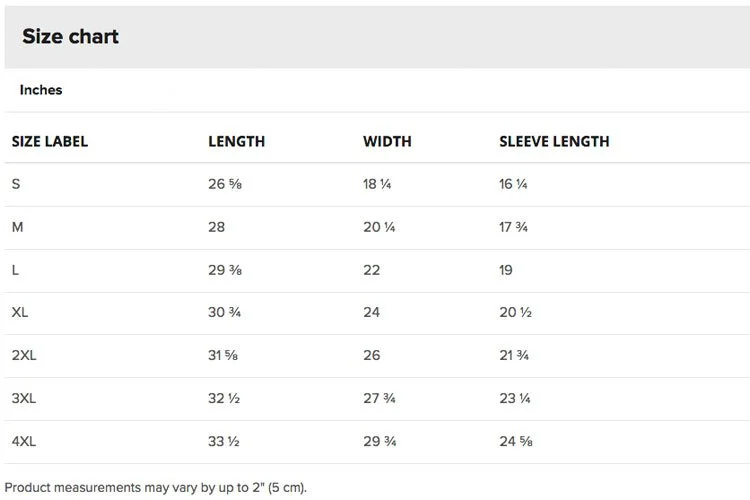The image size is (750, 500).
Task: Click the 27 ¾ width value for 3XL
Action: tap(379, 399)
